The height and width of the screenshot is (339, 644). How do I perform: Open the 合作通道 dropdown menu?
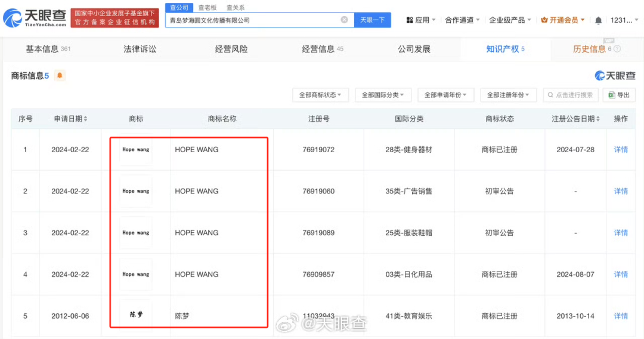point(462,20)
